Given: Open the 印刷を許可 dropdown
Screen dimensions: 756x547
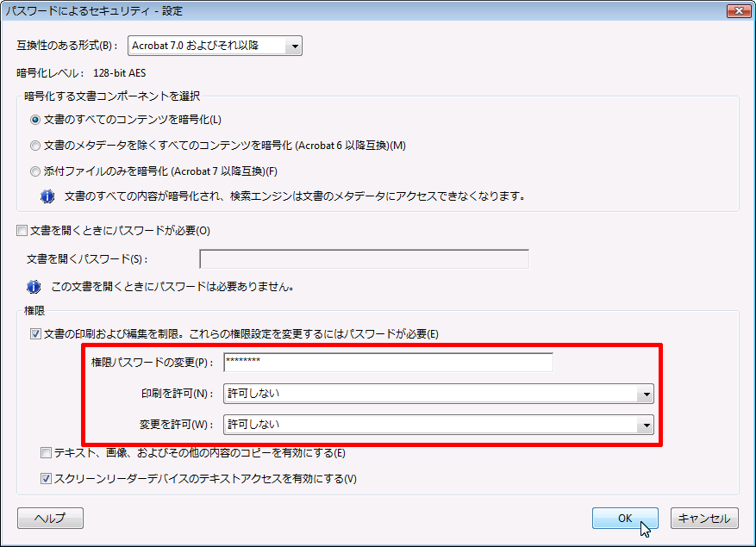Looking at the screenshot, I should pos(438,394).
